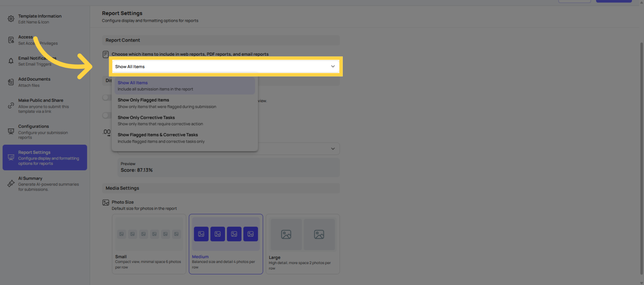The width and height of the screenshot is (644, 285).
Task: Select Medium photo size card
Action: tap(226, 244)
